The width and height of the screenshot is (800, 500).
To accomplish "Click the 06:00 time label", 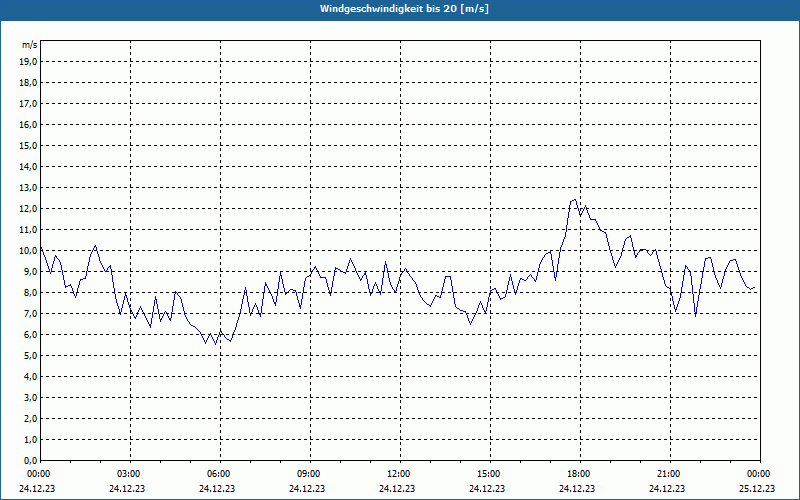I will pyautogui.click(x=219, y=474).
